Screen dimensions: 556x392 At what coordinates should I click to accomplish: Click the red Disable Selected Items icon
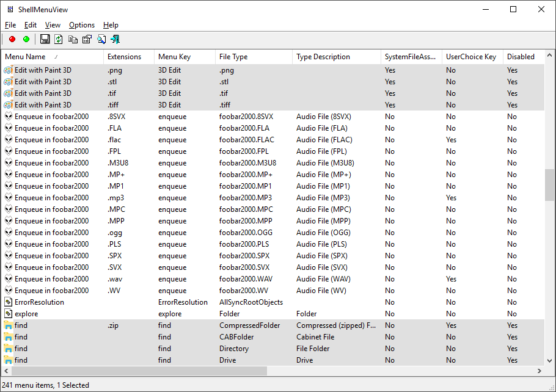click(x=12, y=39)
